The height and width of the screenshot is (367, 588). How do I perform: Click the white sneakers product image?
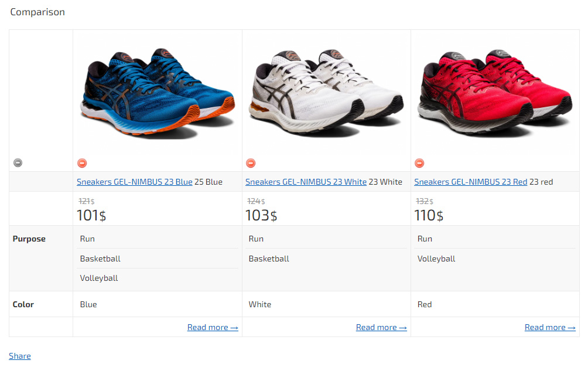pos(326,93)
